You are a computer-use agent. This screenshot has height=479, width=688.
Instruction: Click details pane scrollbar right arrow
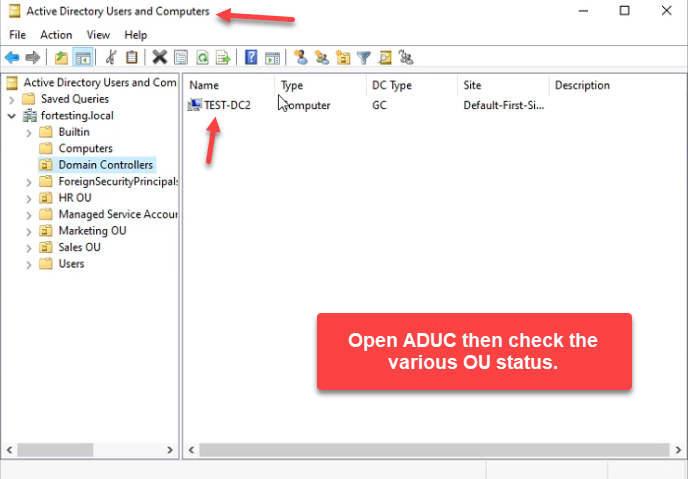pos(678,450)
